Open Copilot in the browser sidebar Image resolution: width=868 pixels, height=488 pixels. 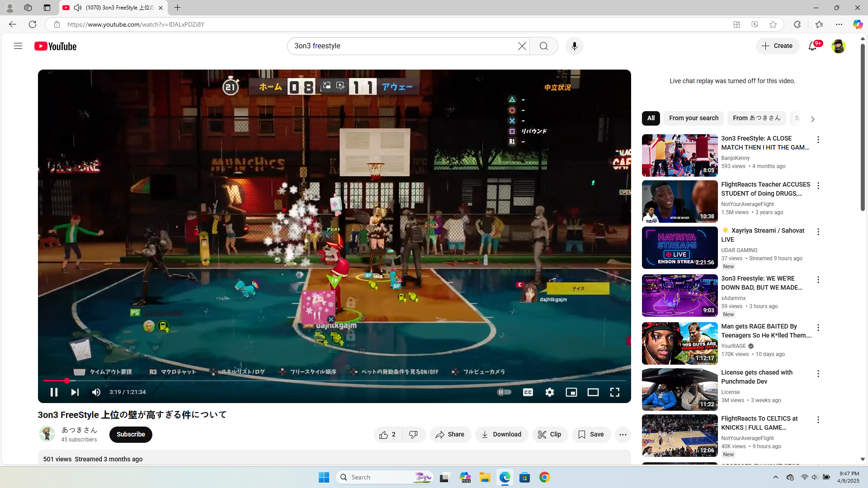(858, 24)
